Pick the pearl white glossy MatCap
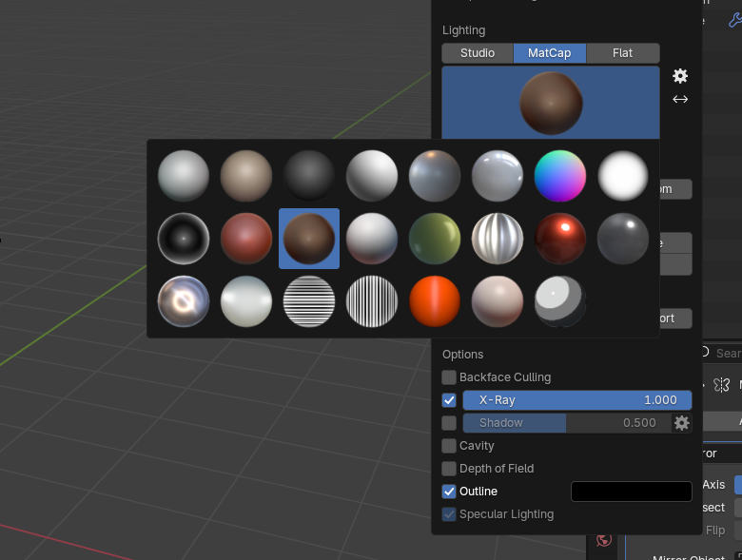The image size is (742, 560). pyautogui.click(x=246, y=301)
